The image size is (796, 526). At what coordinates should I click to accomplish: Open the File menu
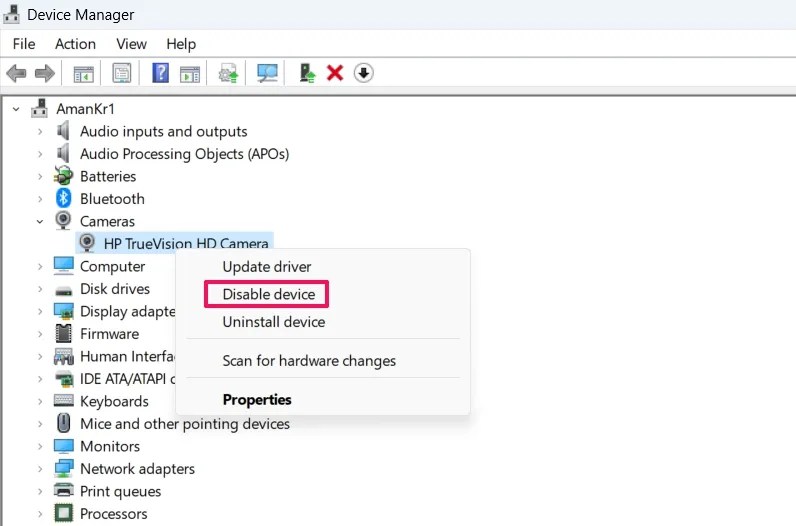24,44
